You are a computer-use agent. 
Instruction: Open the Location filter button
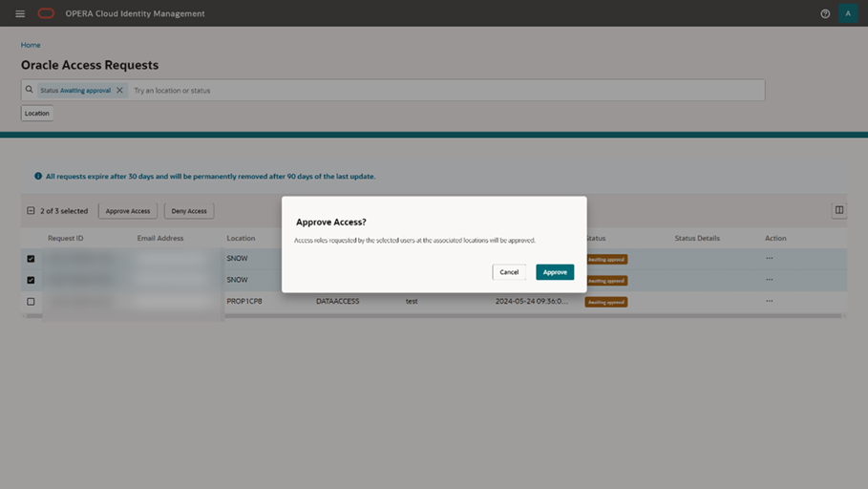[37, 113]
